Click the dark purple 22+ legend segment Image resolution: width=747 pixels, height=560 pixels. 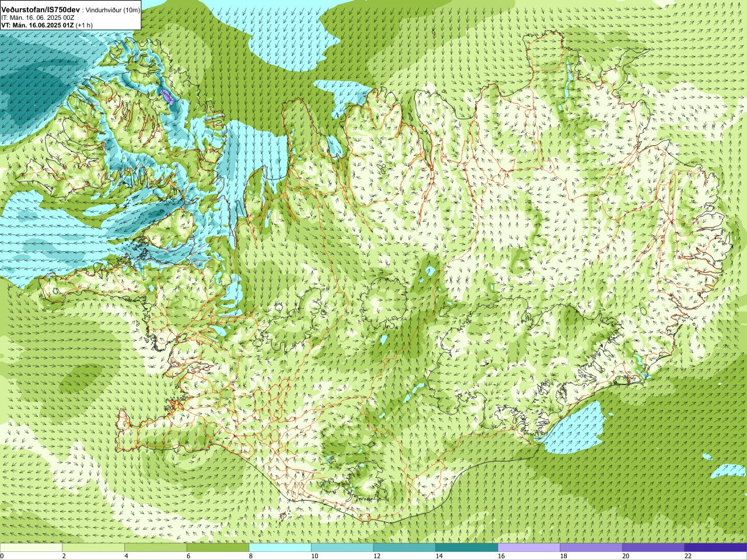click(715, 548)
